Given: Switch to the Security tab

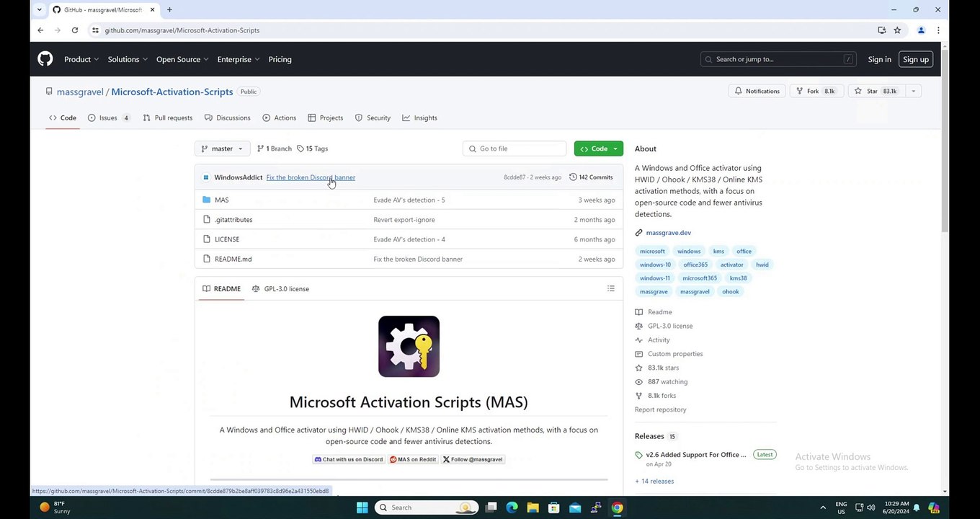Looking at the screenshot, I should point(373,118).
